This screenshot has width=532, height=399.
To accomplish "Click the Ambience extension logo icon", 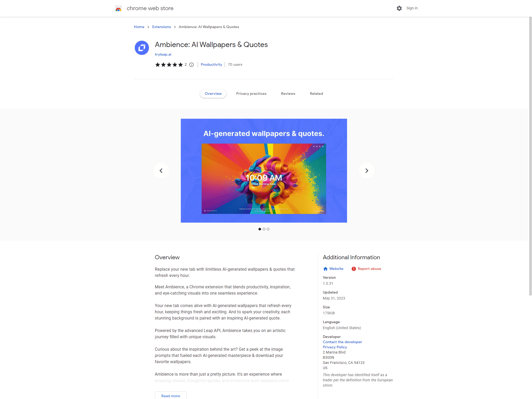I will (x=142, y=48).
